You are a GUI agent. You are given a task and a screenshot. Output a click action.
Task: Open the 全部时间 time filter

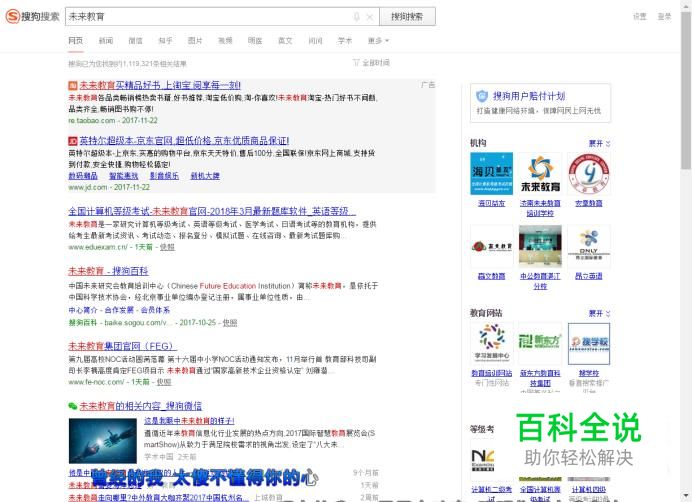pos(371,63)
